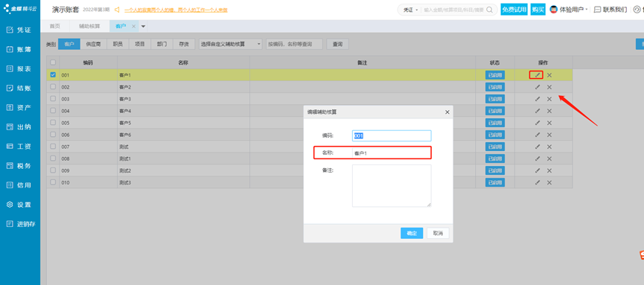644x285 pixels.
Task: Delete row 004 with X icon
Action: (549, 111)
